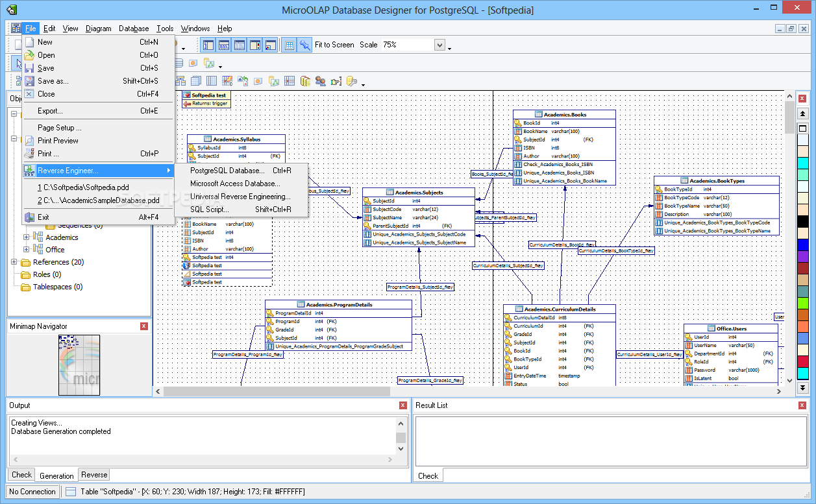816x504 pixels.
Task: Click the Exit icon in File menu
Action: 29,217
